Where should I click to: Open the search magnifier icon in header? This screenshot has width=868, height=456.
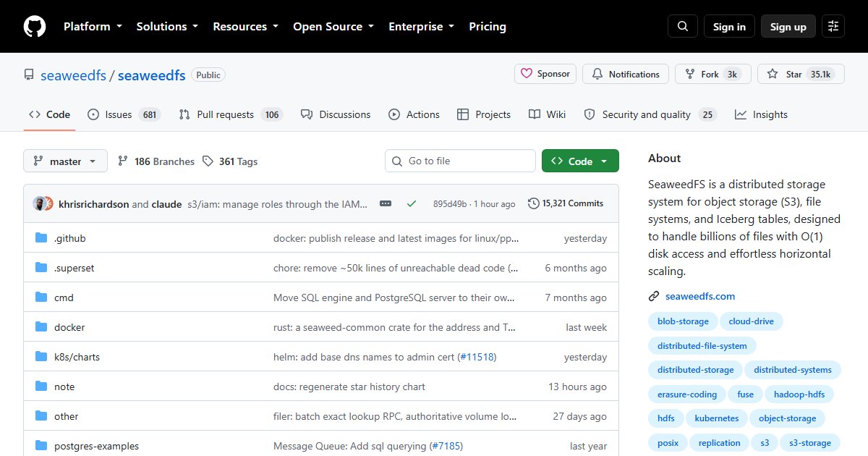683,27
